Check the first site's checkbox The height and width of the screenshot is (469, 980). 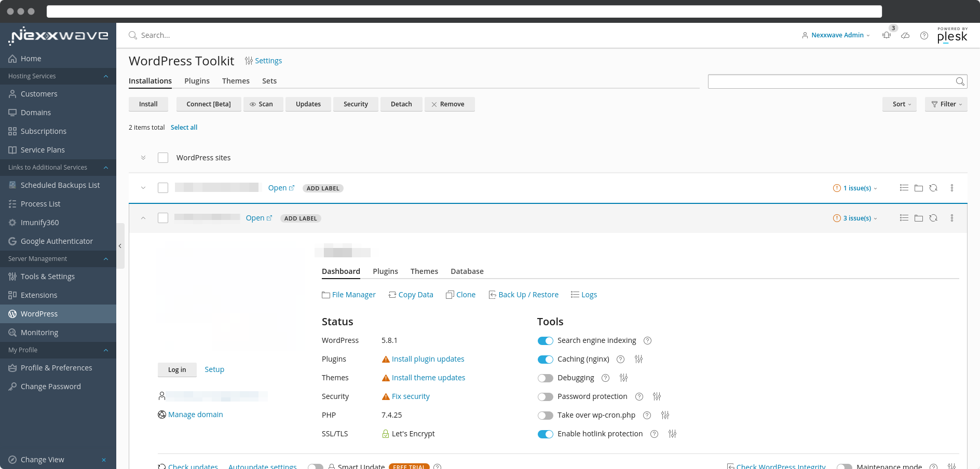163,188
